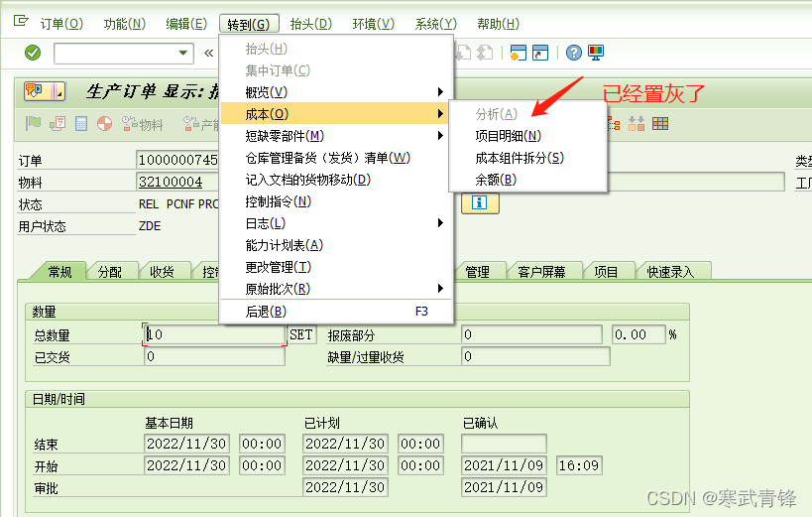812x517 pixels.
Task: Click the 缺量/过量收货 field
Action: [535, 356]
